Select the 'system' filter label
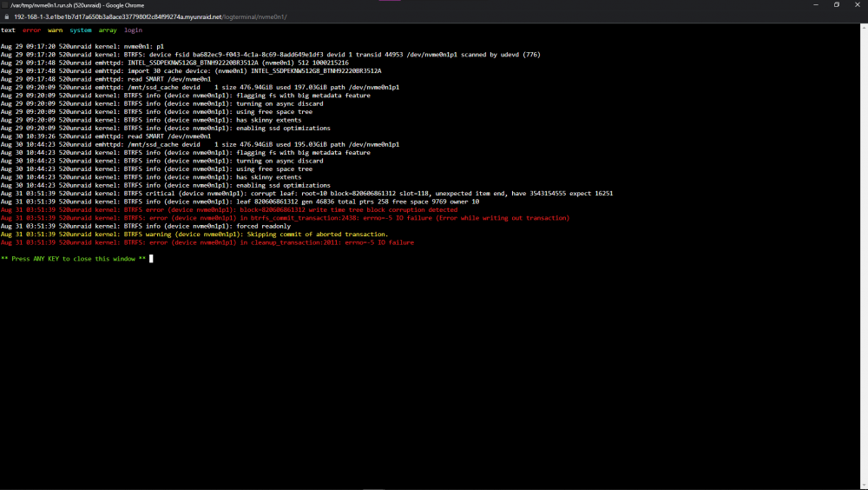The width and height of the screenshot is (868, 490). (80, 30)
